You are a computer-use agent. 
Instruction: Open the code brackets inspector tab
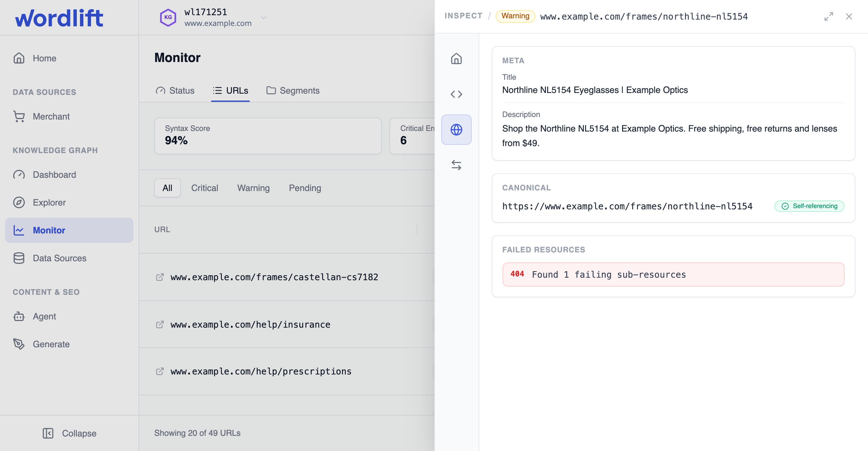pyautogui.click(x=456, y=94)
